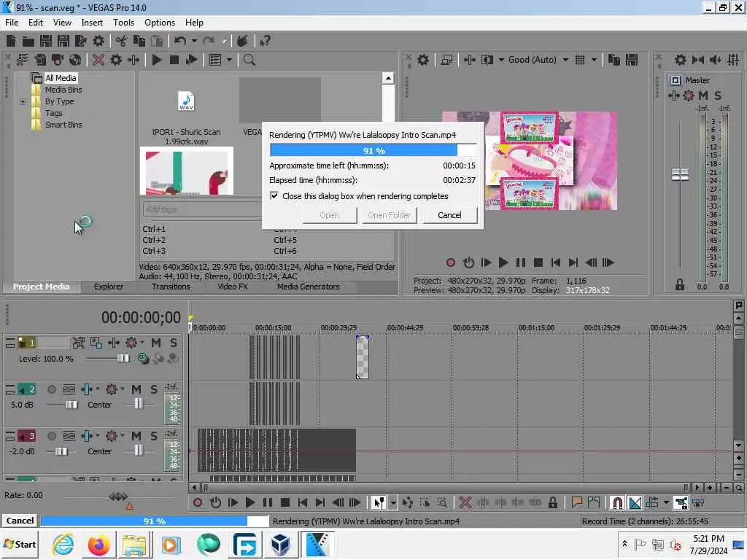Open the Split Screen View dropdown arrow

(501, 60)
